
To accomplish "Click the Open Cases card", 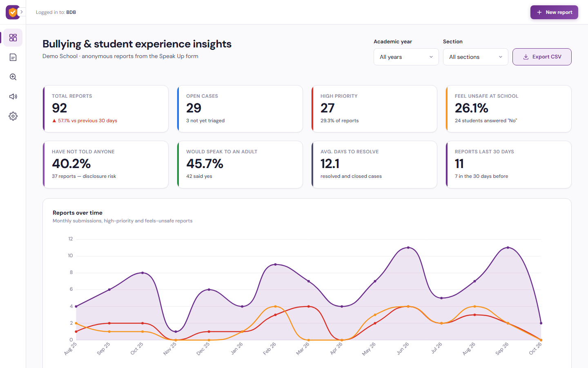I will [x=240, y=109].
